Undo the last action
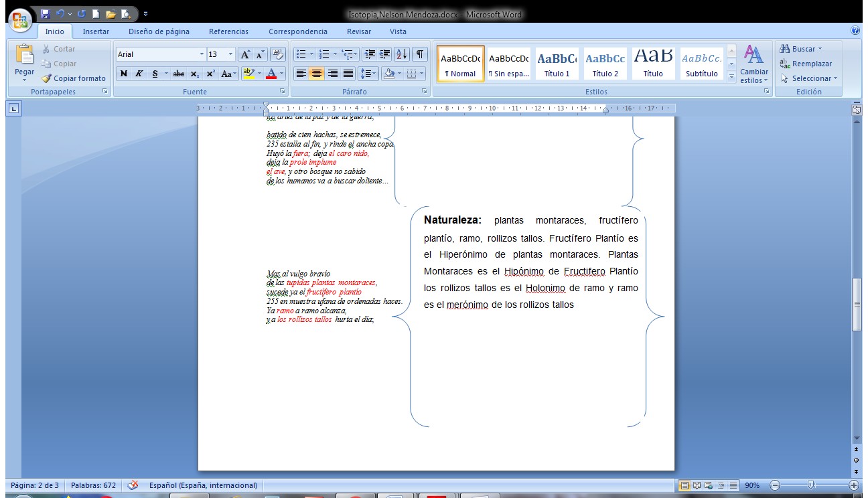This screenshot has height=498, width=868. click(x=60, y=13)
